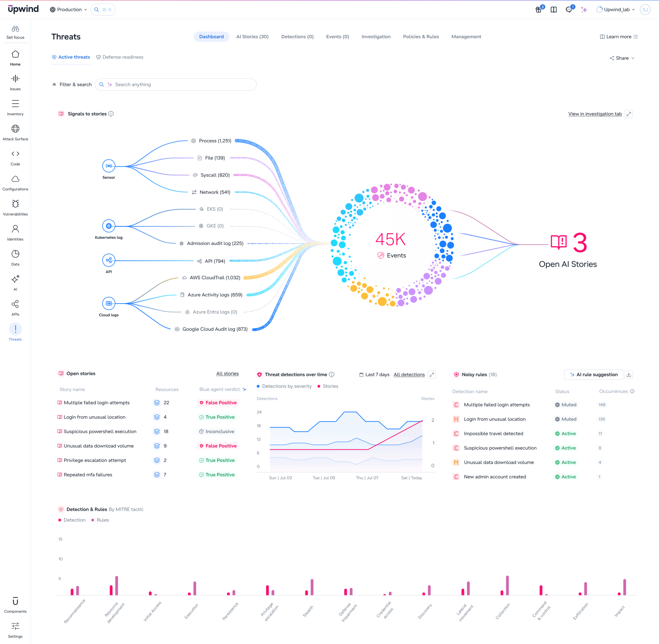
Task: Click the AI rule suggestion button
Action: pyautogui.click(x=594, y=374)
